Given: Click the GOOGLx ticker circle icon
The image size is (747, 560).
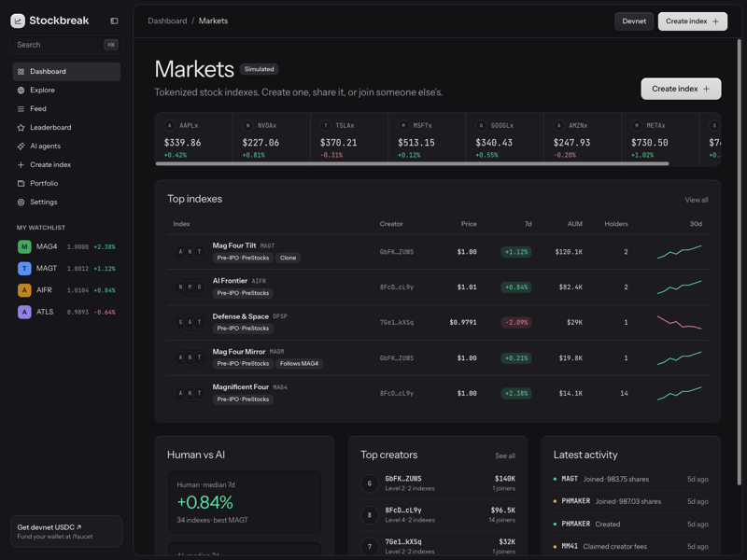Looking at the screenshot, I should pos(481,125).
